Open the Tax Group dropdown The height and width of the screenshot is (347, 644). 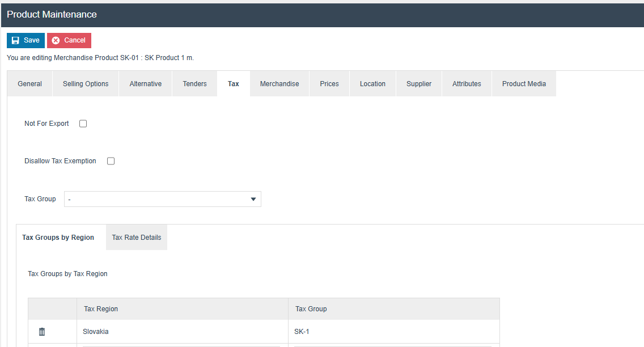click(x=162, y=199)
